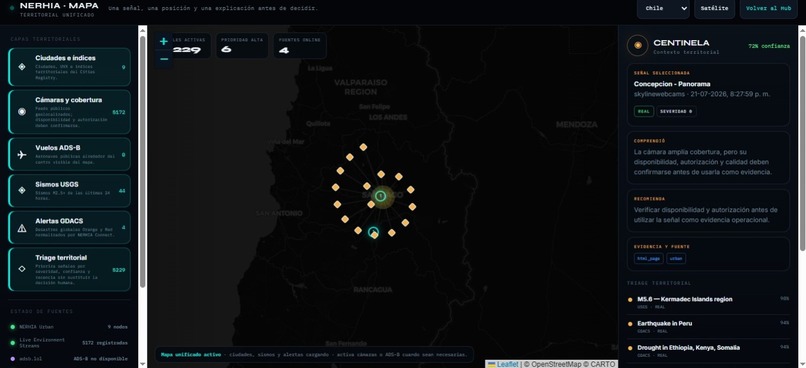
Task: Select Earthquake in Peru triage item
Action: [708, 326]
